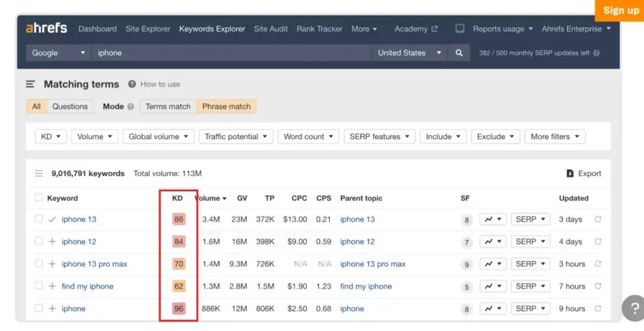Click the yellow-orange KD 62 badge
This screenshot has height=331, width=644.
tap(179, 286)
